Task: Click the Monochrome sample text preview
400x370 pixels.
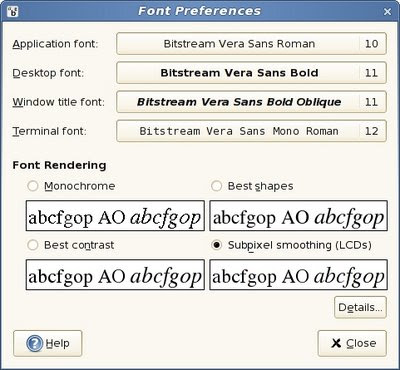Action: [115, 216]
